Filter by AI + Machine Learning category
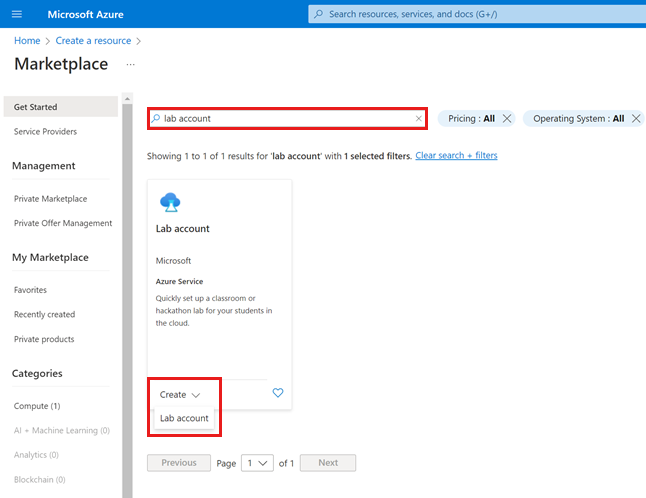Screen dimensions: 646x498 (62, 430)
